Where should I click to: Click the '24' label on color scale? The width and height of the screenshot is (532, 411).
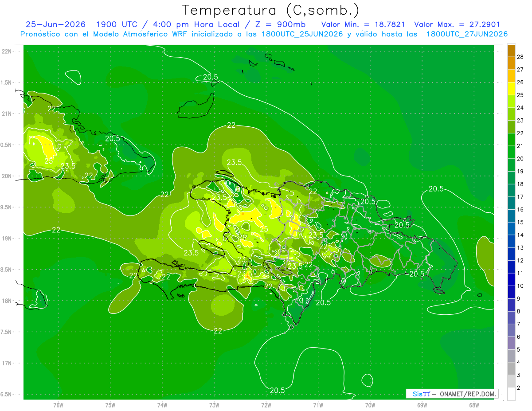click(521, 108)
